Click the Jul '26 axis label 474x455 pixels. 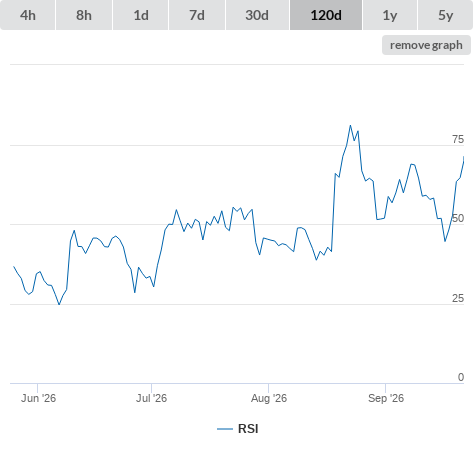(151, 398)
